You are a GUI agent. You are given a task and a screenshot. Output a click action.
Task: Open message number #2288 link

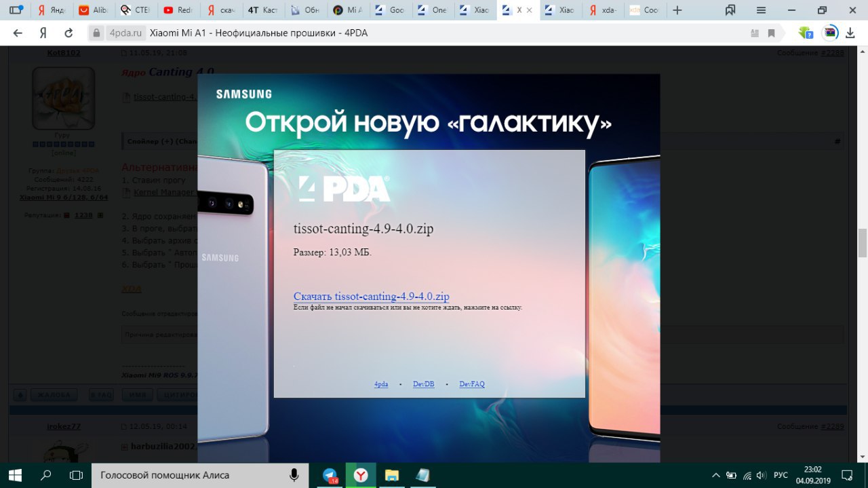coord(832,53)
